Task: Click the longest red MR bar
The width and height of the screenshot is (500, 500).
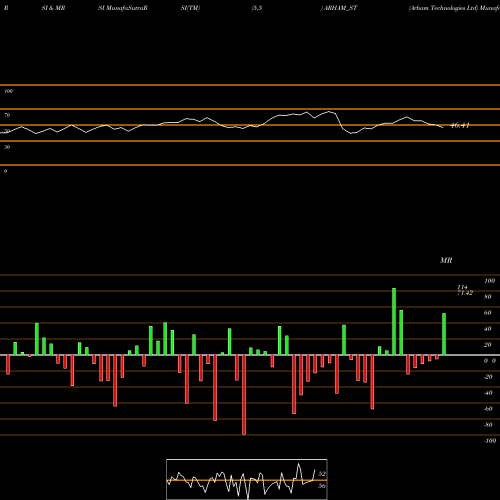Action: pyautogui.click(x=244, y=395)
